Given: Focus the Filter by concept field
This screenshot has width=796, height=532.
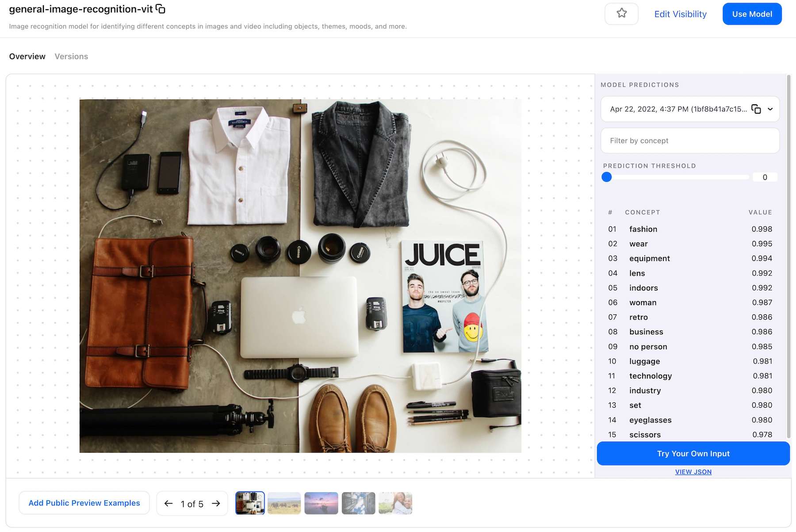Looking at the screenshot, I should [690, 141].
